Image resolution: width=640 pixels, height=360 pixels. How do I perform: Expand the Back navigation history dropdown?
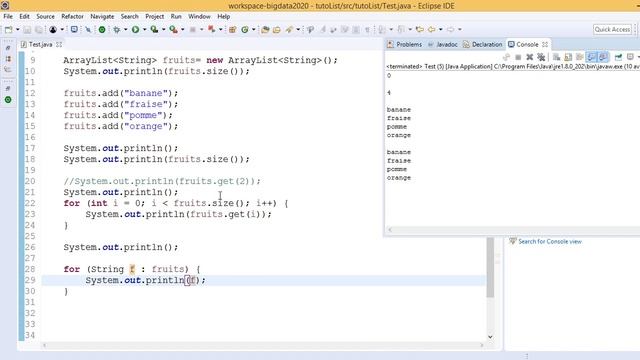click(440, 29)
